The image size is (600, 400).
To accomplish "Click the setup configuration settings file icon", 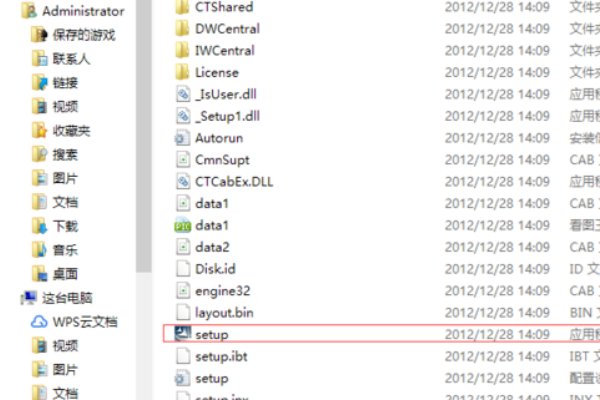I will tap(183, 379).
